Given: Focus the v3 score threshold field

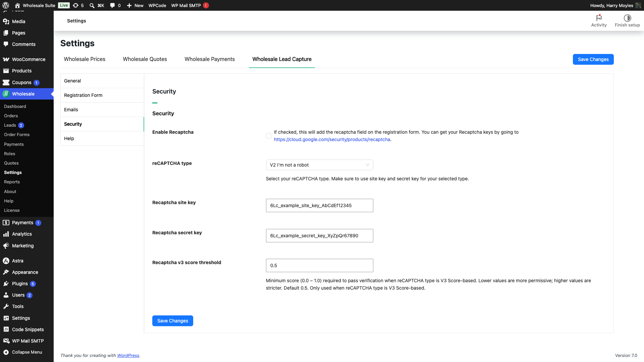Looking at the screenshot, I should click(x=319, y=265).
